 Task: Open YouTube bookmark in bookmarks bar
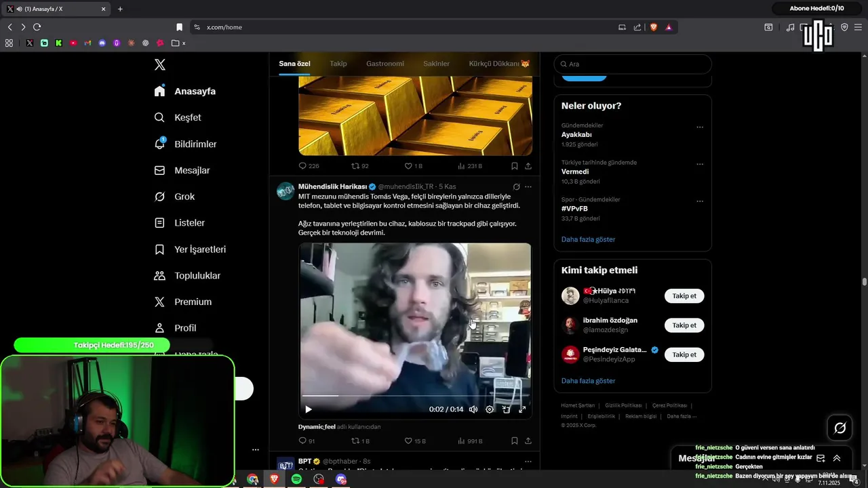73,43
